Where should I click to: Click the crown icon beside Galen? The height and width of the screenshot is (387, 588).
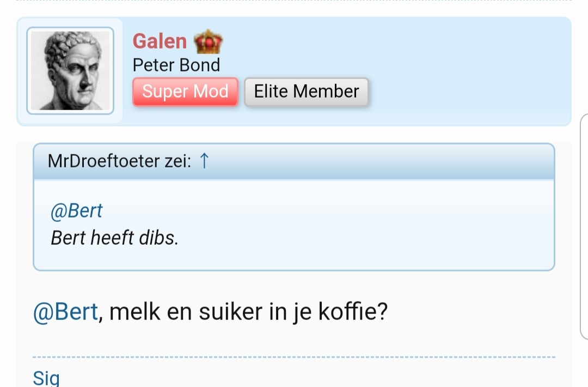[208, 41]
